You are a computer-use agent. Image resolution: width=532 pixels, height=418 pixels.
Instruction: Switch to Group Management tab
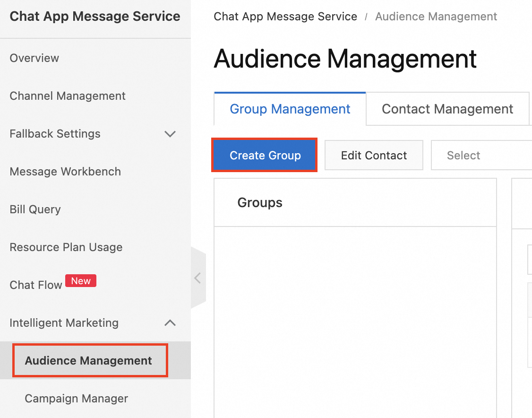[x=290, y=109]
